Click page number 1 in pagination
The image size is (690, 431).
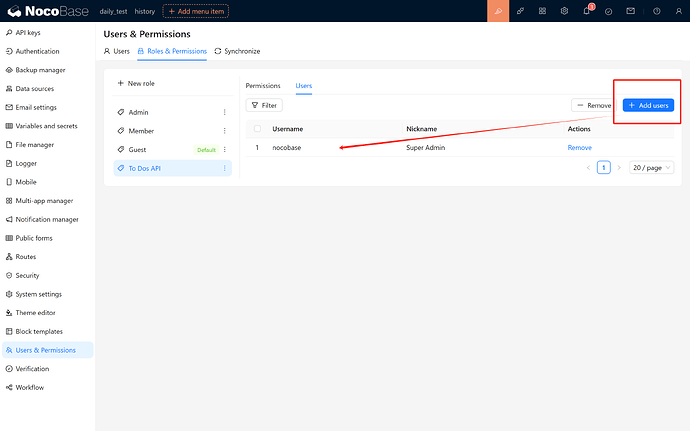pyautogui.click(x=604, y=168)
